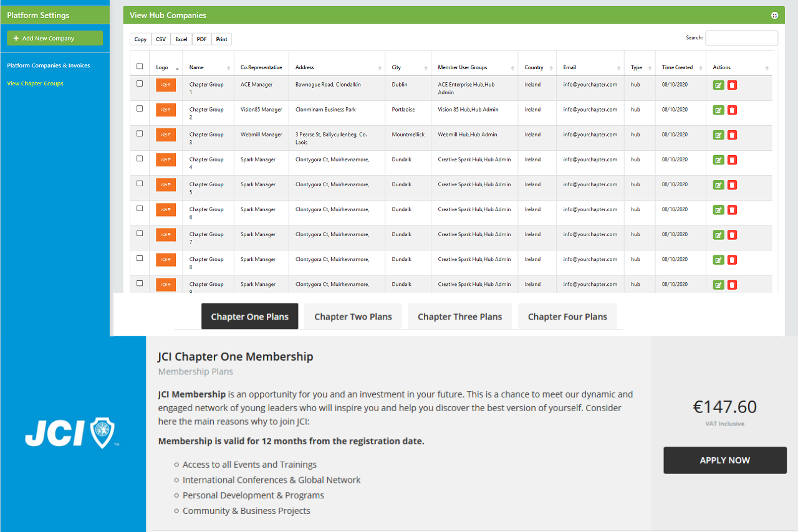
Task: Edit Chapter Group 5 via its pencil icon
Action: [718, 184]
